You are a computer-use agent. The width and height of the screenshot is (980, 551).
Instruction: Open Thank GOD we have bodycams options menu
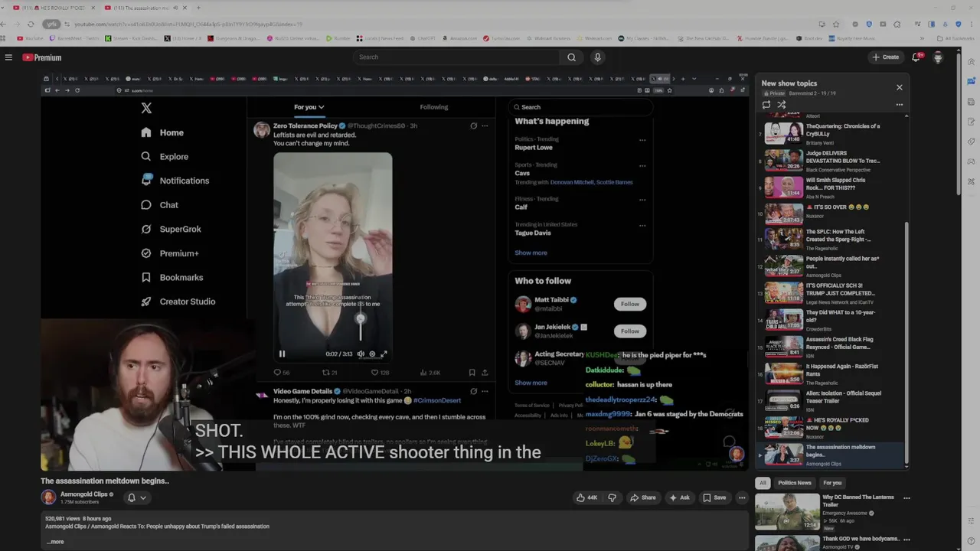click(x=906, y=540)
